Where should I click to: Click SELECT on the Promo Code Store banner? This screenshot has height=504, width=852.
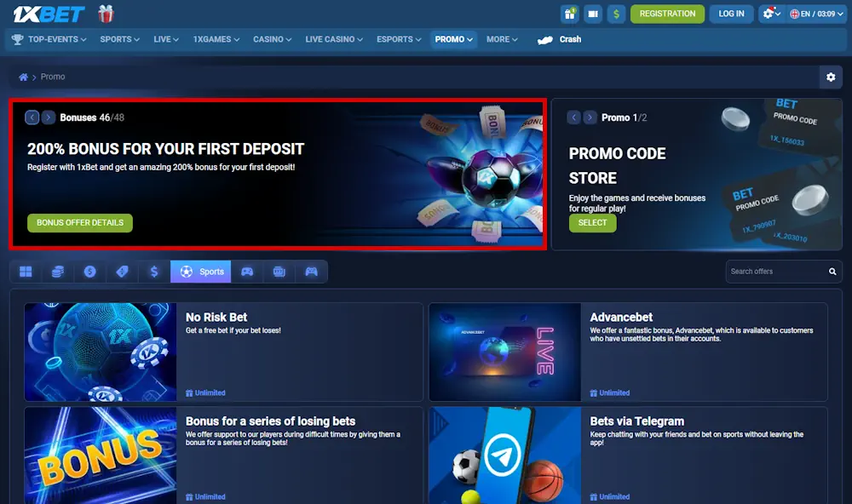pyautogui.click(x=592, y=222)
